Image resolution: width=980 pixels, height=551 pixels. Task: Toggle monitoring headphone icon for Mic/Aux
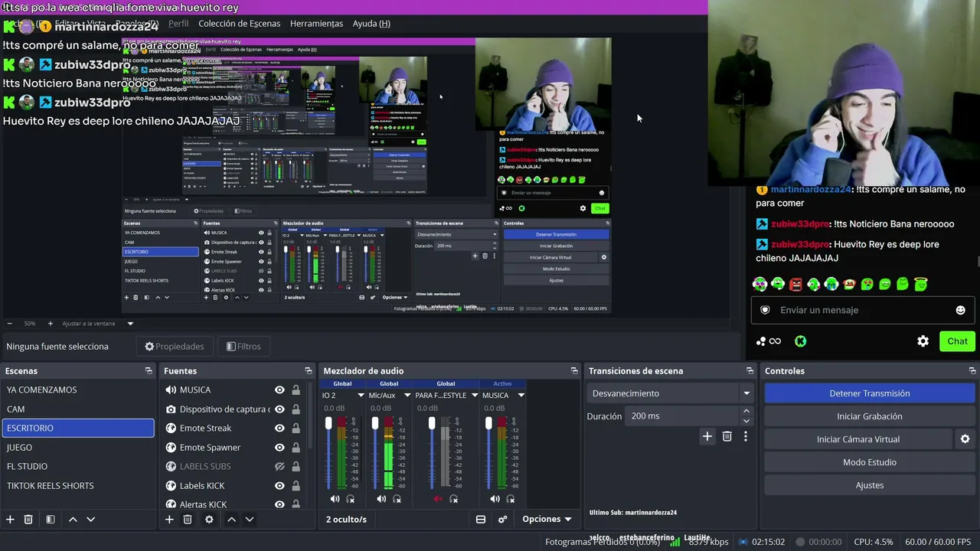pyautogui.click(x=397, y=499)
